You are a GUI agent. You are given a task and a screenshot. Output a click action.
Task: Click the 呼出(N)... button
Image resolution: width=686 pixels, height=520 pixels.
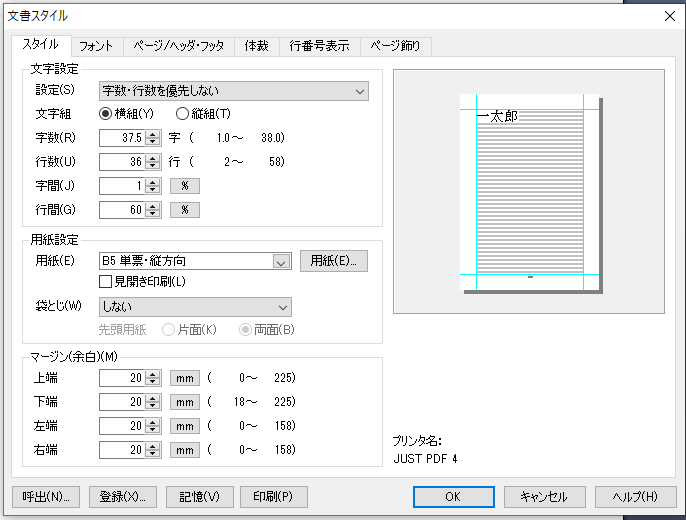coord(44,497)
